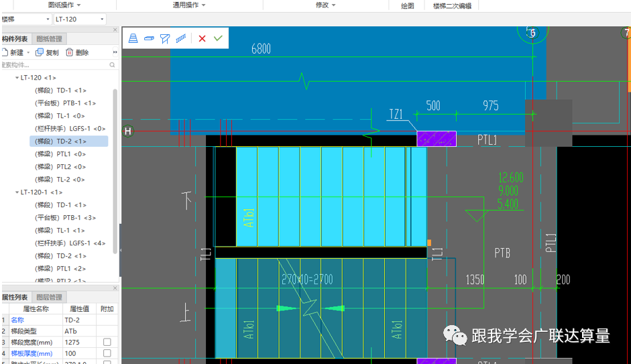Select (梯梁) PTL2 <0> item
The width and height of the screenshot is (631, 364).
click(x=60, y=166)
